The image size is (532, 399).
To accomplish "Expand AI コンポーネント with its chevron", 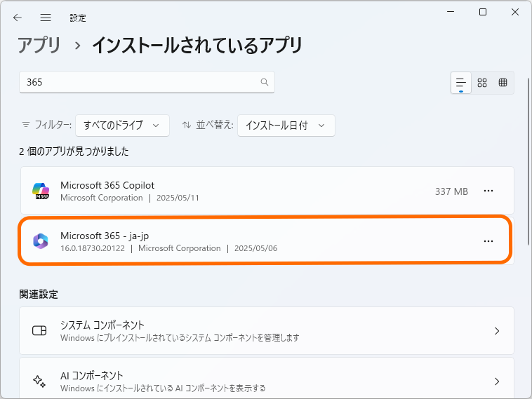I will [497, 381].
